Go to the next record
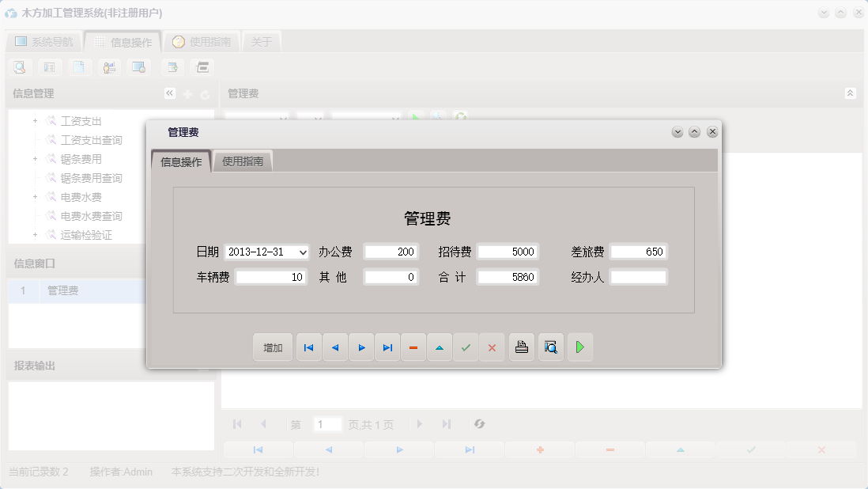Image resolution: width=868 pixels, height=489 pixels. click(361, 347)
